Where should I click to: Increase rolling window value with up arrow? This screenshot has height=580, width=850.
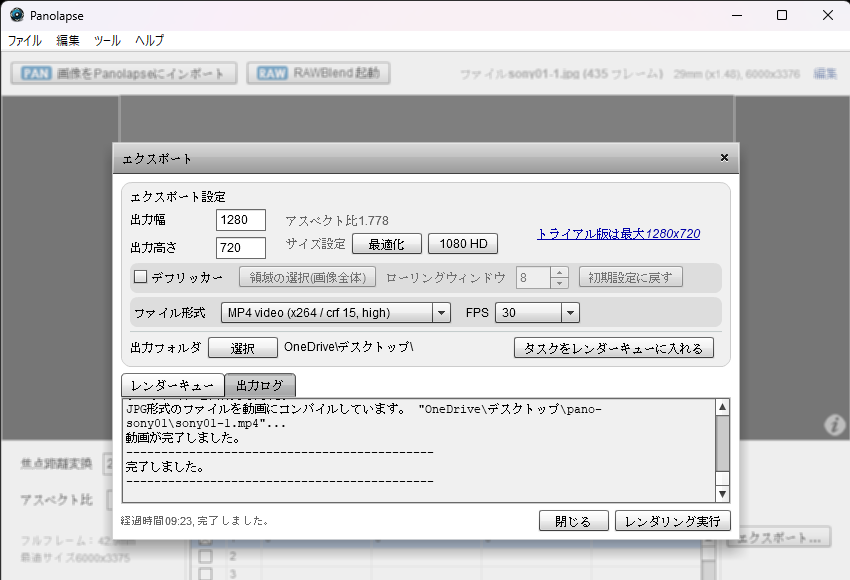tap(559, 272)
